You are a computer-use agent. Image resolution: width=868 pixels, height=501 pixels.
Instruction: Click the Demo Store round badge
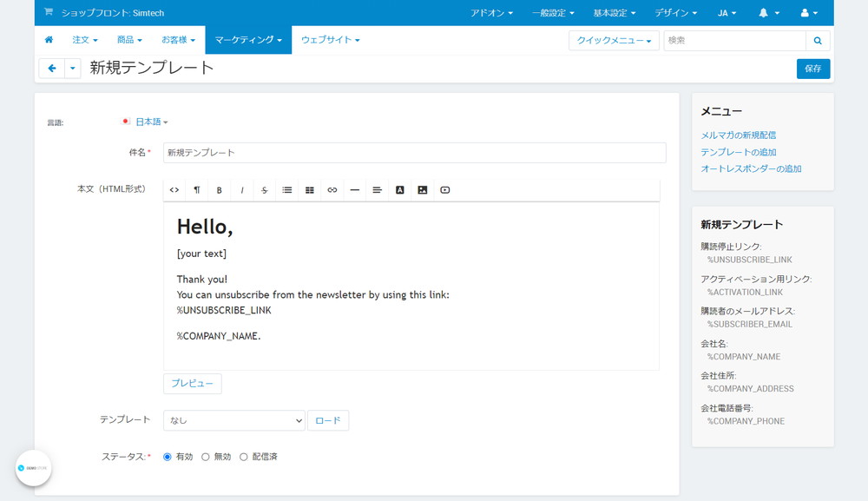point(33,468)
